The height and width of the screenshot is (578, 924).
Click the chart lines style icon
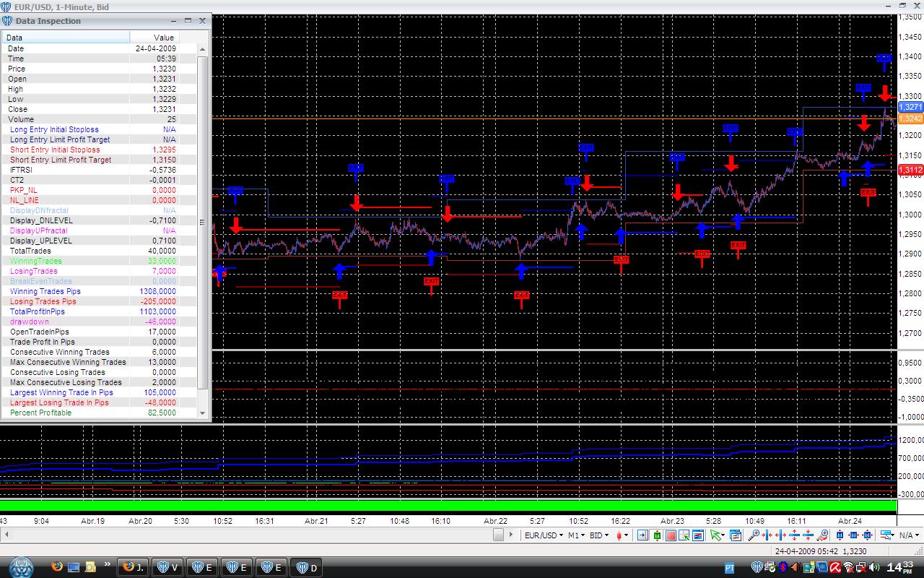click(x=885, y=535)
